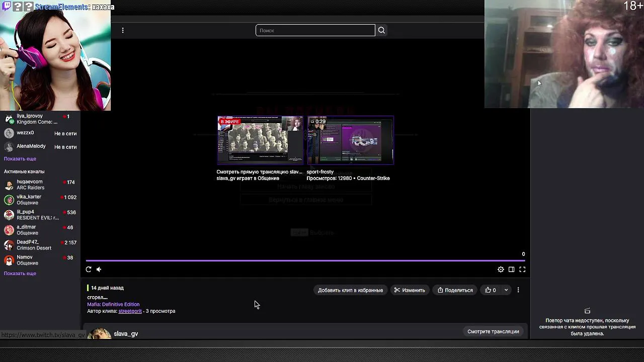Click the Изменить scissors button
The height and width of the screenshot is (362, 644).
pyautogui.click(x=410, y=290)
